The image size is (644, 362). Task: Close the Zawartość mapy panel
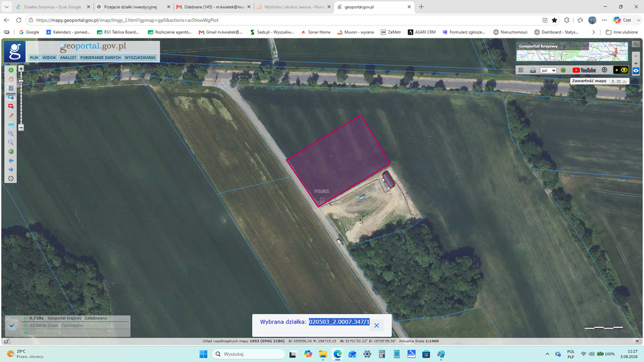tap(625, 81)
